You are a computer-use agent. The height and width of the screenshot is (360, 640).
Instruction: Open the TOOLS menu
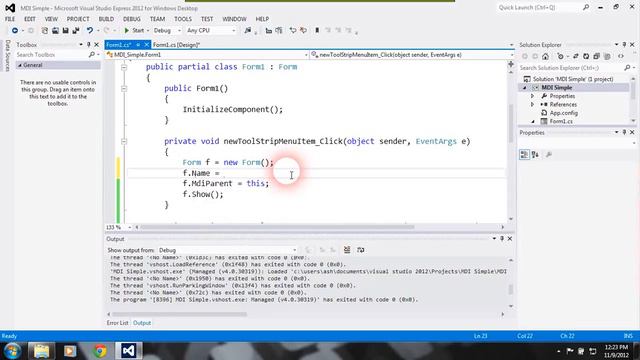coord(182,19)
